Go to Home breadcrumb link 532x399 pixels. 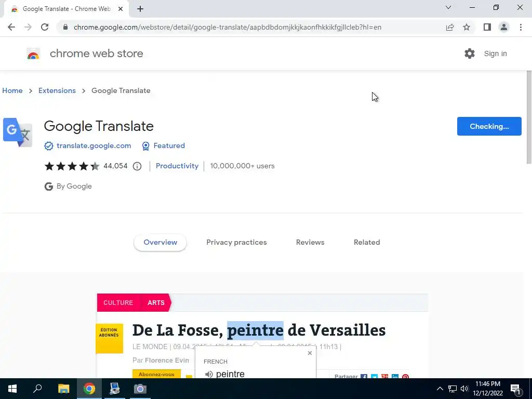click(12, 90)
